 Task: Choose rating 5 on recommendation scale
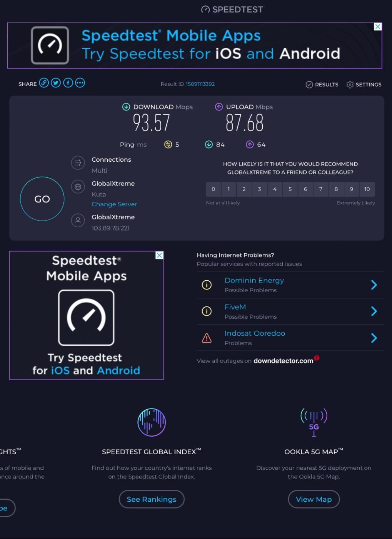(290, 189)
